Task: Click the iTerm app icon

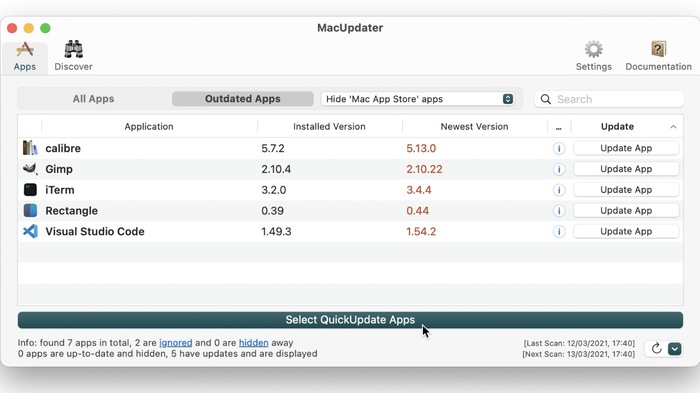Action: [x=30, y=190]
